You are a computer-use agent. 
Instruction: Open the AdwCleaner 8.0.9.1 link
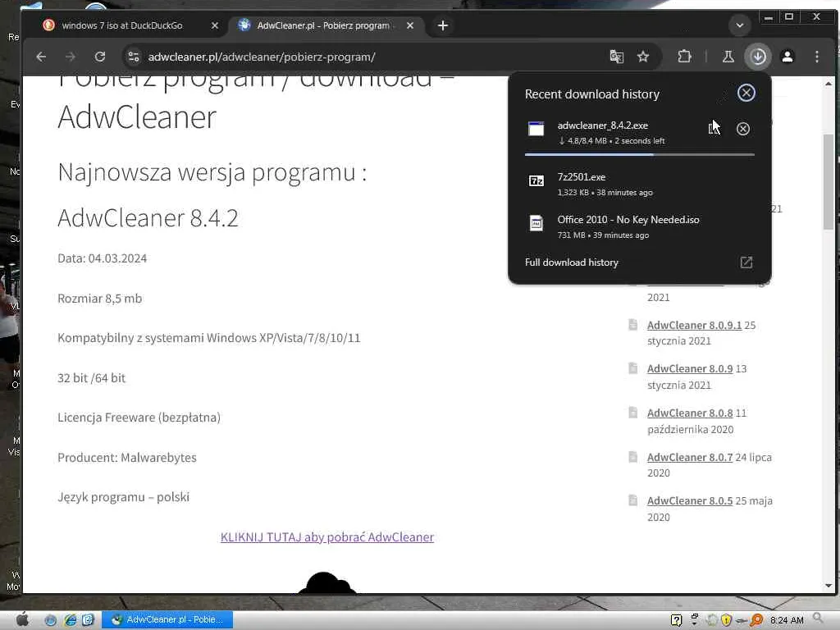point(694,325)
